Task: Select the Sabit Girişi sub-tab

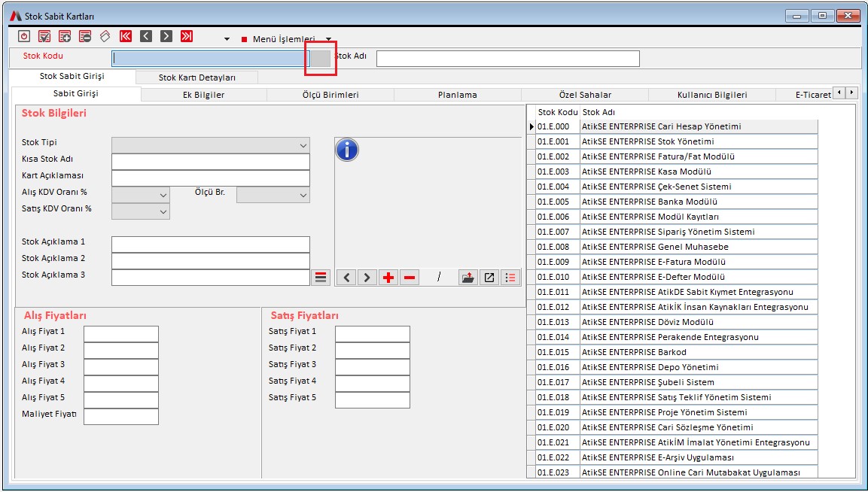Action: coord(76,94)
